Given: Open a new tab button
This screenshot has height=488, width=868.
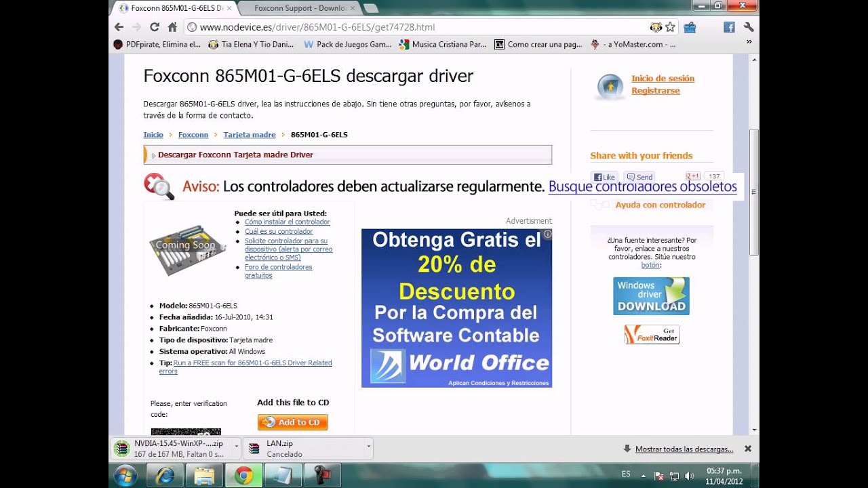Looking at the screenshot, I should coord(370,8).
